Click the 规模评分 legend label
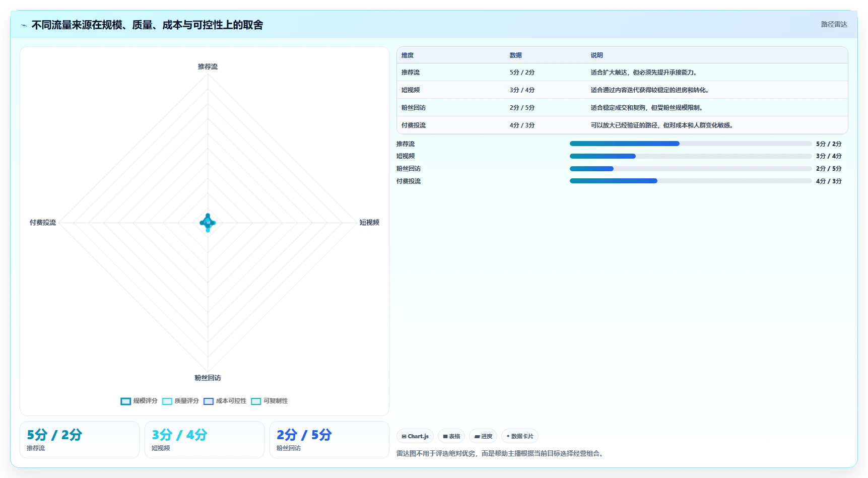This screenshot has height=478, width=868. (x=146, y=401)
